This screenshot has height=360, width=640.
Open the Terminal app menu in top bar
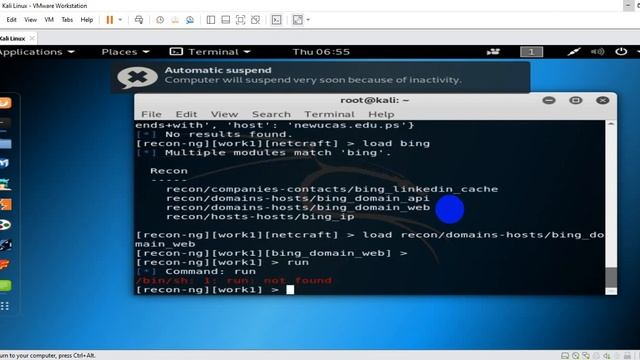[210, 52]
